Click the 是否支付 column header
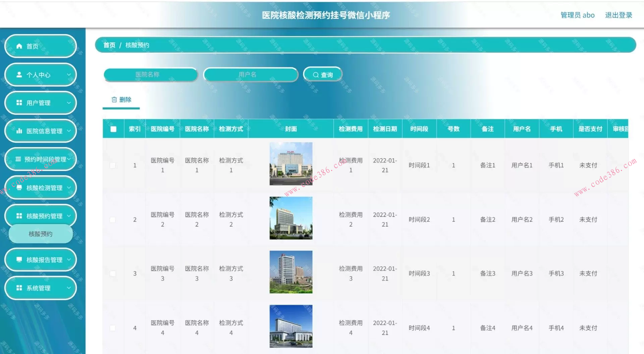 coord(590,129)
